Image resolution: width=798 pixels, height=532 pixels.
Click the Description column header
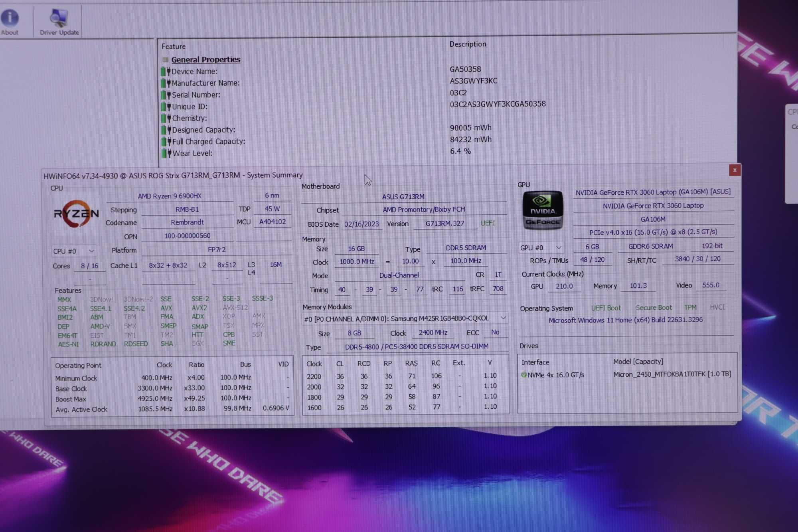pos(468,44)
